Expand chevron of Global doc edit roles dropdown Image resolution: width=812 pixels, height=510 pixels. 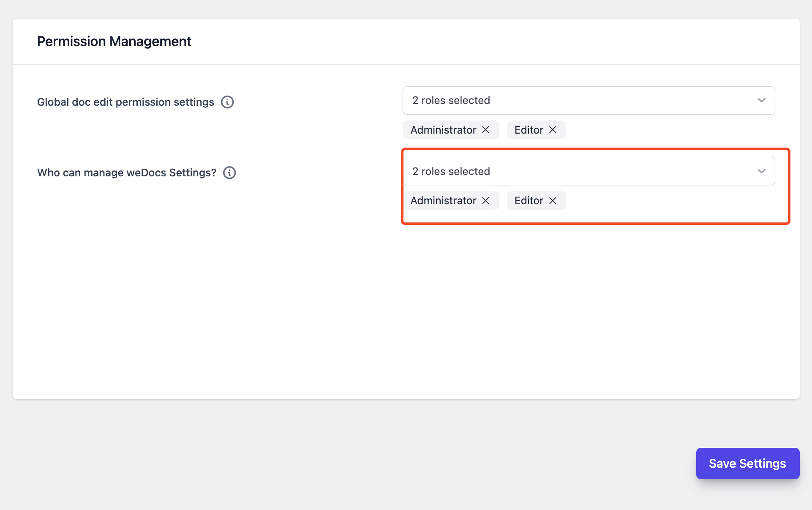pos(762,100)
